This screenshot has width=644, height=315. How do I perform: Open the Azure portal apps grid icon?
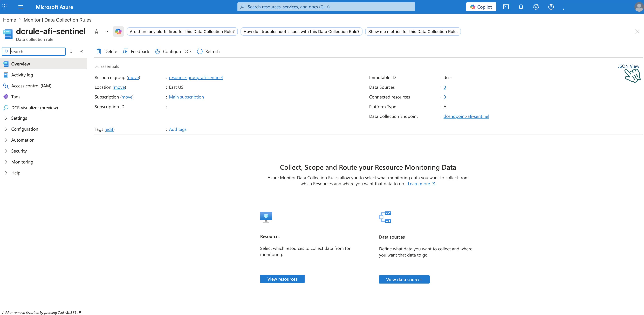coord(4,7)
